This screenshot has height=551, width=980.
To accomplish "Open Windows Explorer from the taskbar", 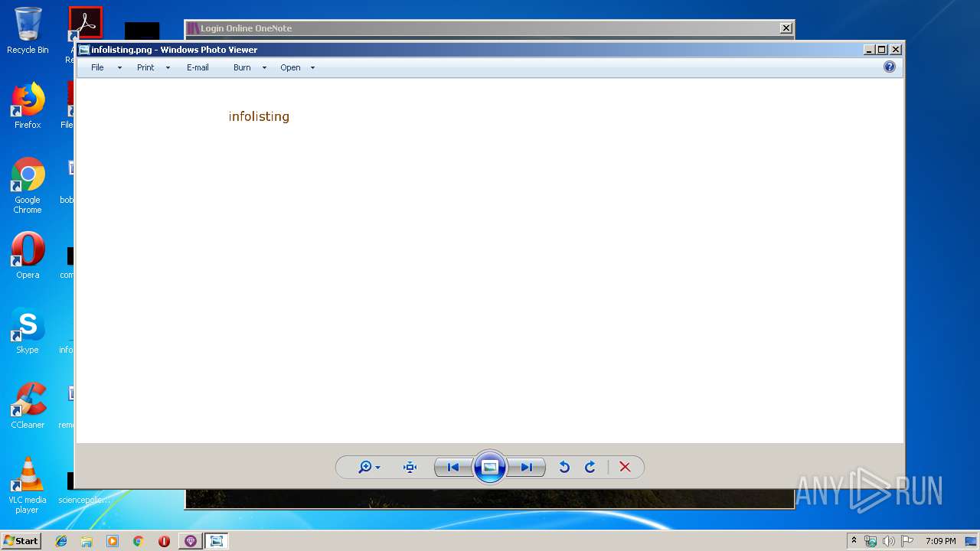I will [87, 541].
